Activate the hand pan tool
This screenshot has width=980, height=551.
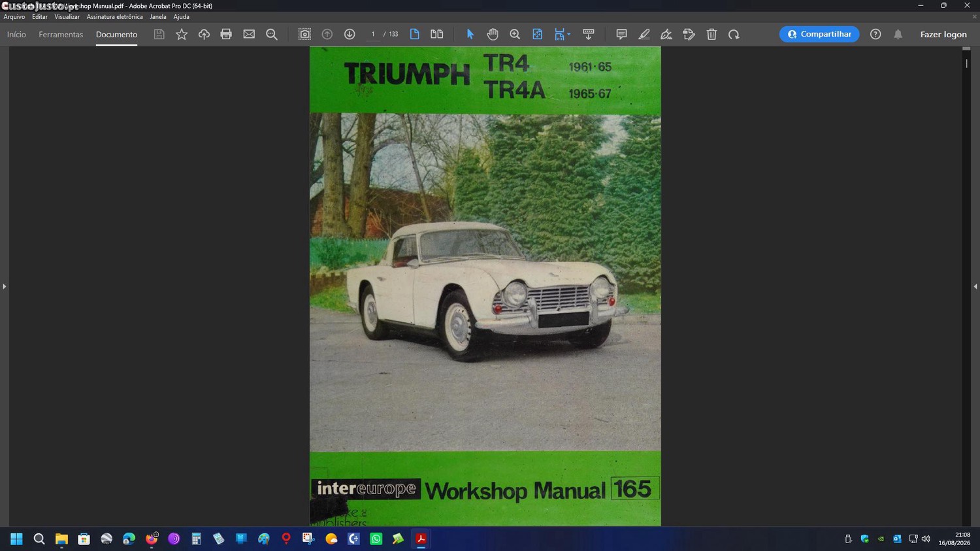(493, 35)
